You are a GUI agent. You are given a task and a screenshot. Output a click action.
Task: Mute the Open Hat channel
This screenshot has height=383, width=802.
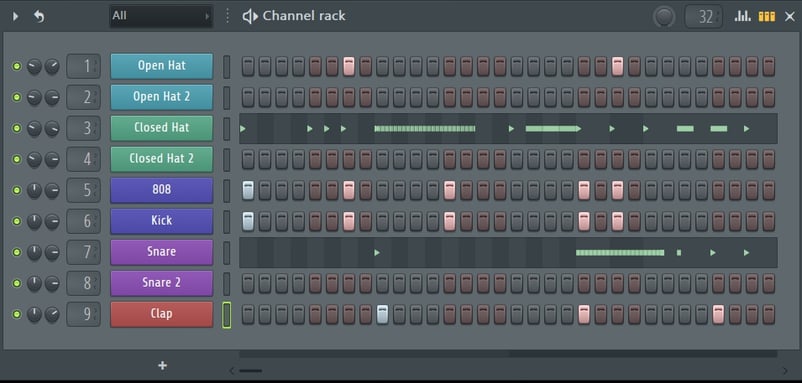tap(17, 66)
